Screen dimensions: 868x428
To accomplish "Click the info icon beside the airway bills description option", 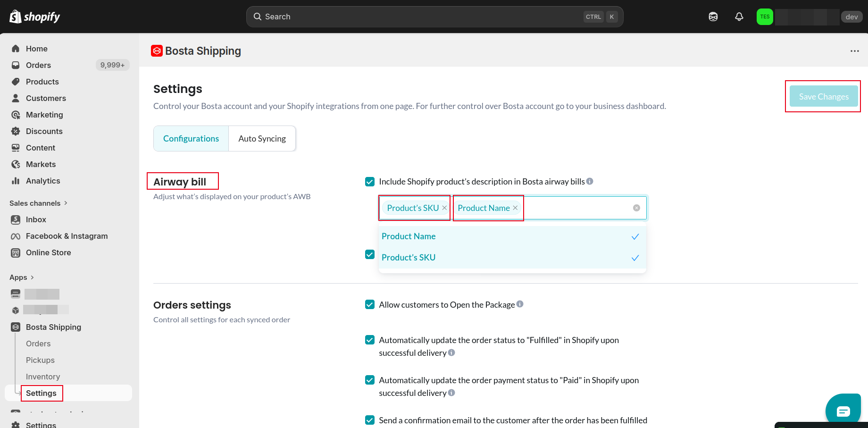I will tap(590, 181).
